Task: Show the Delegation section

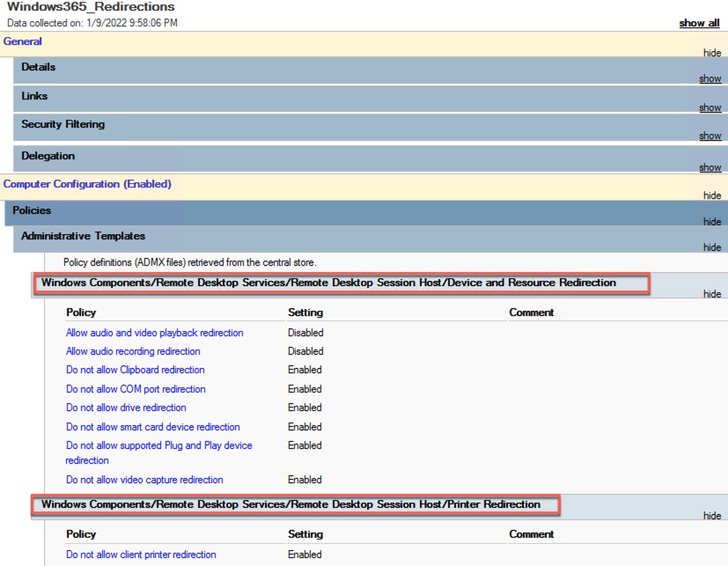Action: (710, 167)
